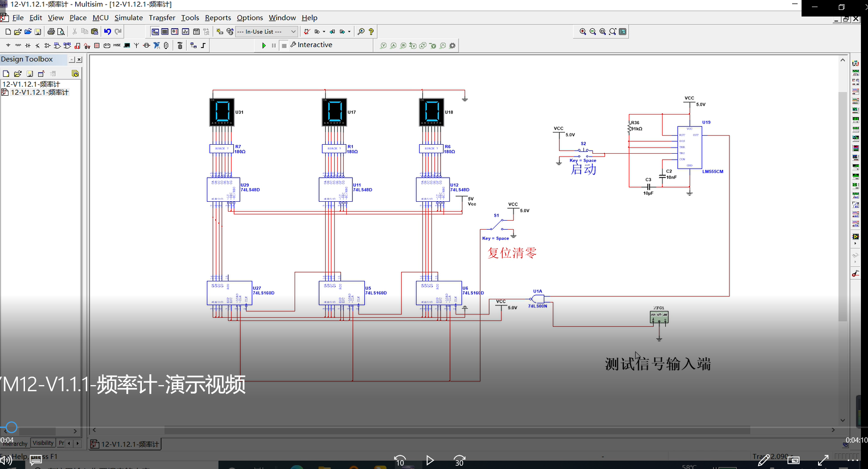
Task: Open probe settings gear icon
Action: click(452, 46)
